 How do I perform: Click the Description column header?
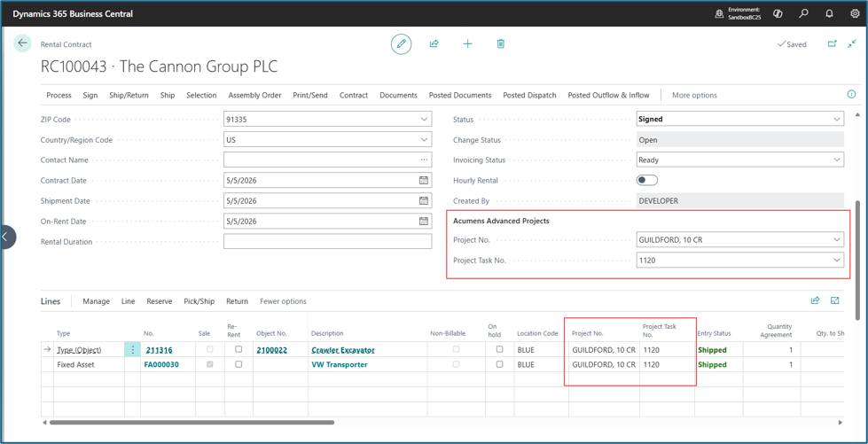(327, 333)
